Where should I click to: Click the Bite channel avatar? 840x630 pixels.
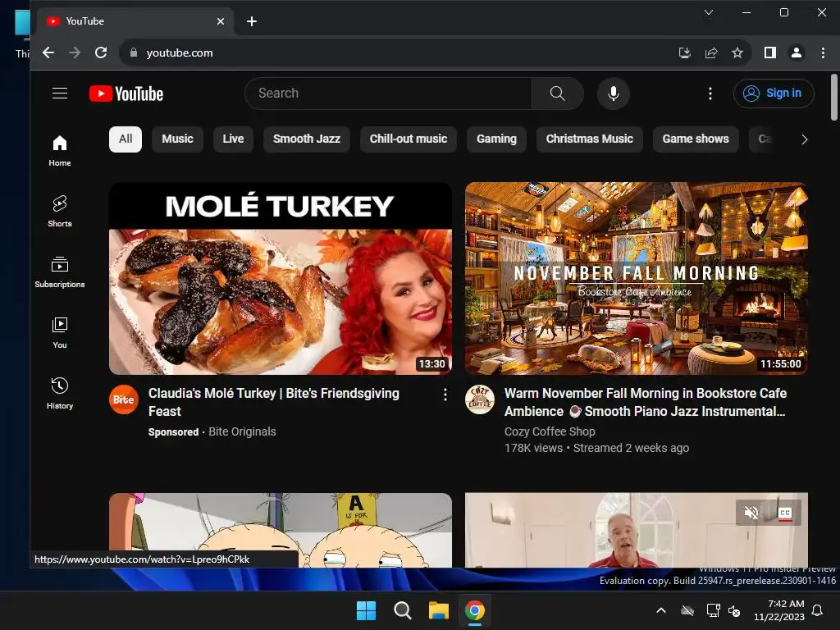[x=124, y=399]
